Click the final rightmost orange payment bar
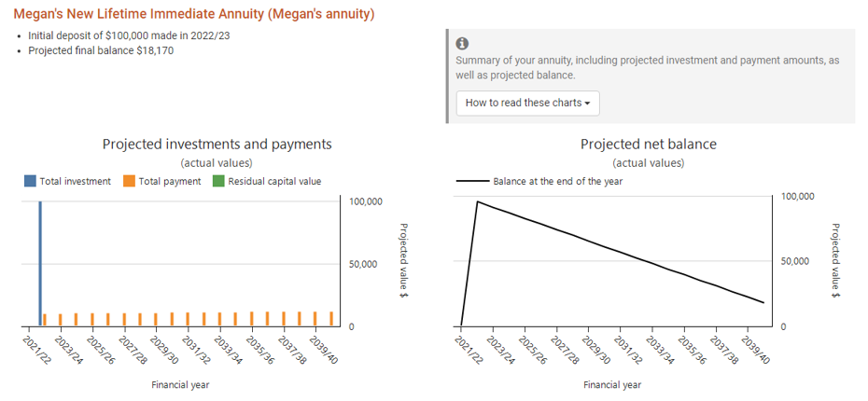Screen dimensions: 868x401 click(330, 319)
